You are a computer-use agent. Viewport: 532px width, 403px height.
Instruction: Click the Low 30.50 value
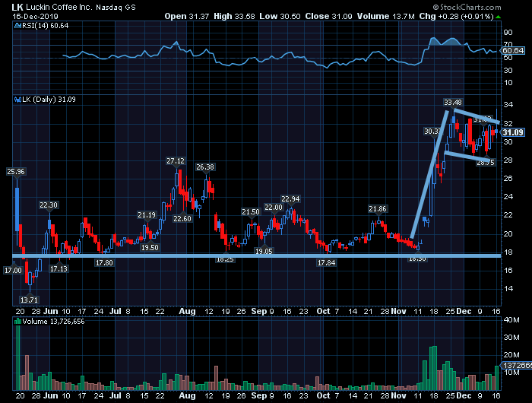(x=280, y=16)
